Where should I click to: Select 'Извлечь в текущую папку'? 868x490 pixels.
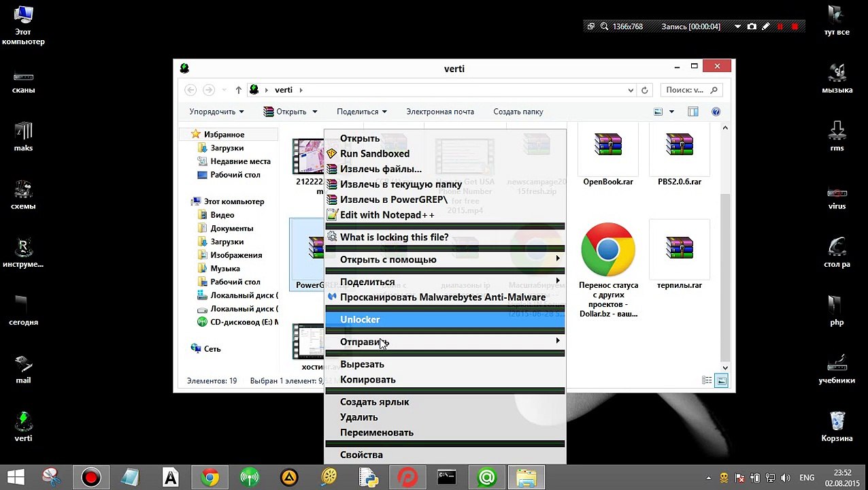point(445,184)
